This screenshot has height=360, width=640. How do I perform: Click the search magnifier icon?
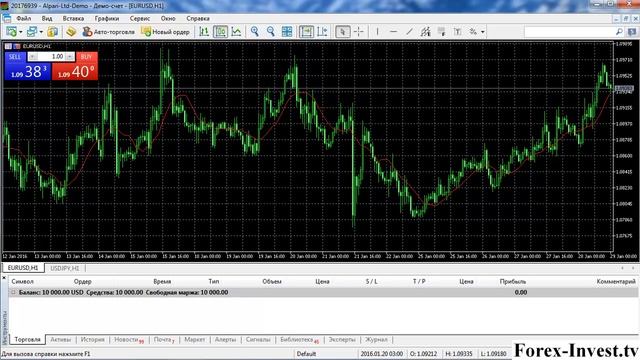point(619,31)
